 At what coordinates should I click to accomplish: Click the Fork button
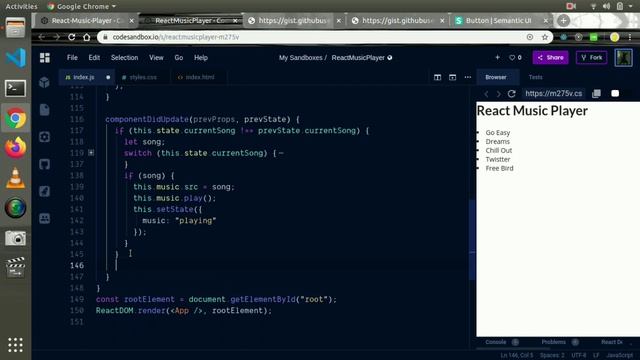[591, 58]
